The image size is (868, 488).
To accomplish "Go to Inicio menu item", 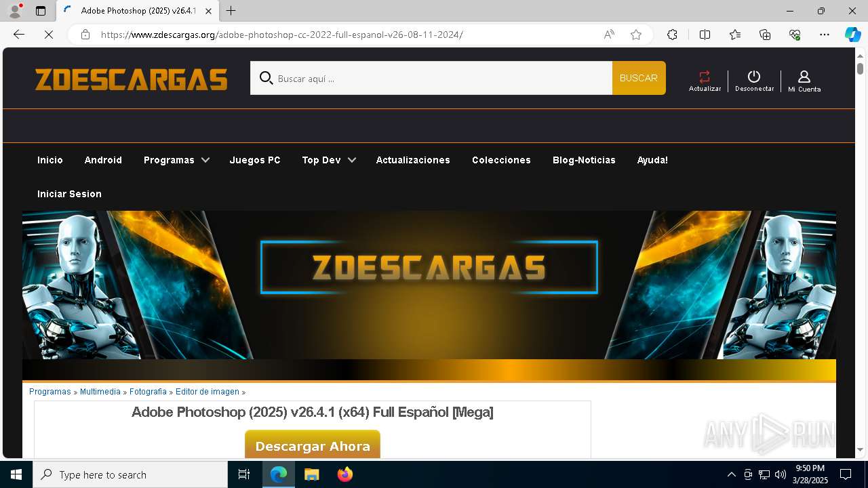I will [50, 160].
